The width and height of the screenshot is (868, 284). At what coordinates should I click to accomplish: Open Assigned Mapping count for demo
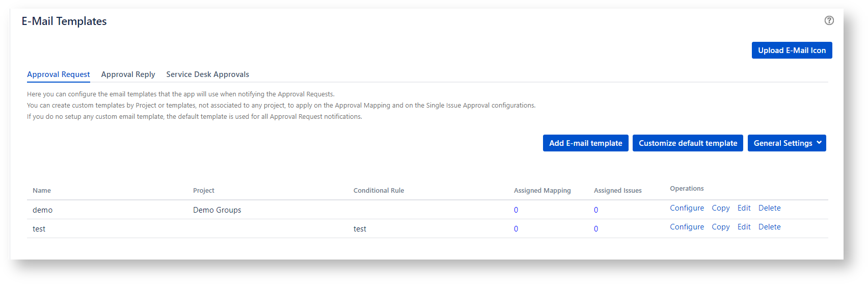pyautogui.click(x=516, y=210)
